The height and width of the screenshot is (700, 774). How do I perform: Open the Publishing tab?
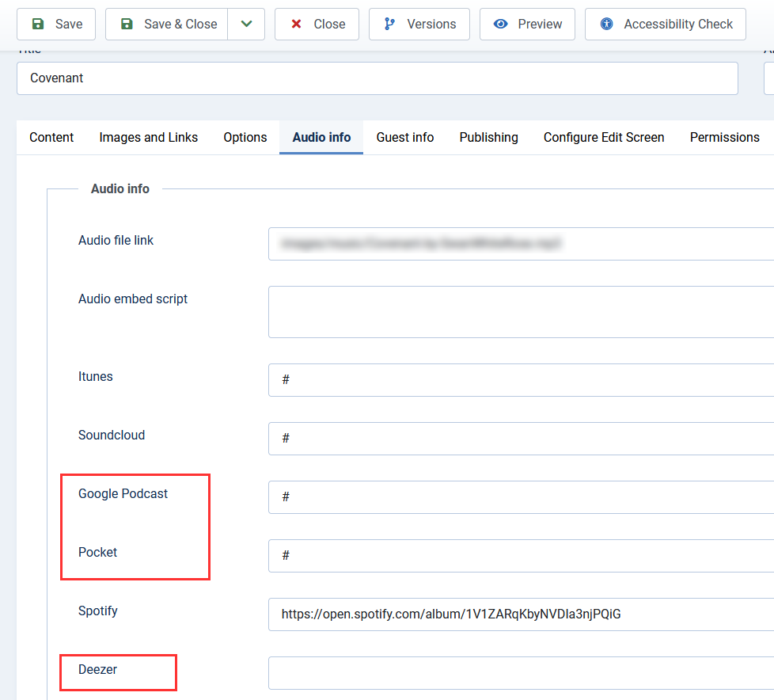(x=488, y=137)
